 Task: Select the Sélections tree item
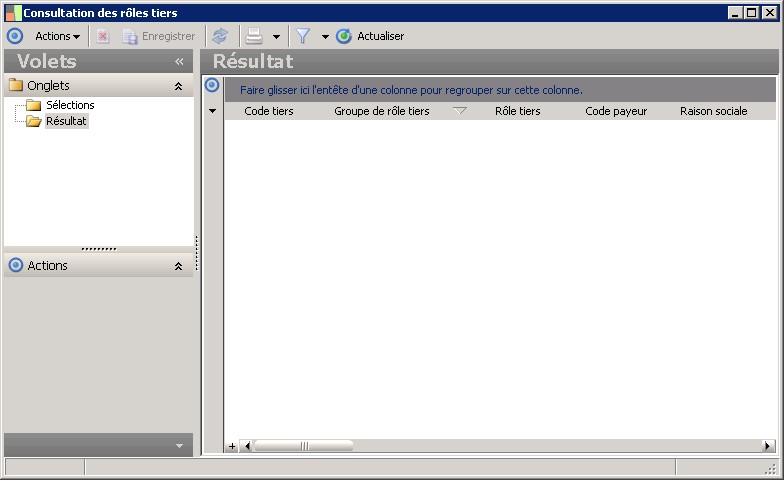(x=70, y=105)
